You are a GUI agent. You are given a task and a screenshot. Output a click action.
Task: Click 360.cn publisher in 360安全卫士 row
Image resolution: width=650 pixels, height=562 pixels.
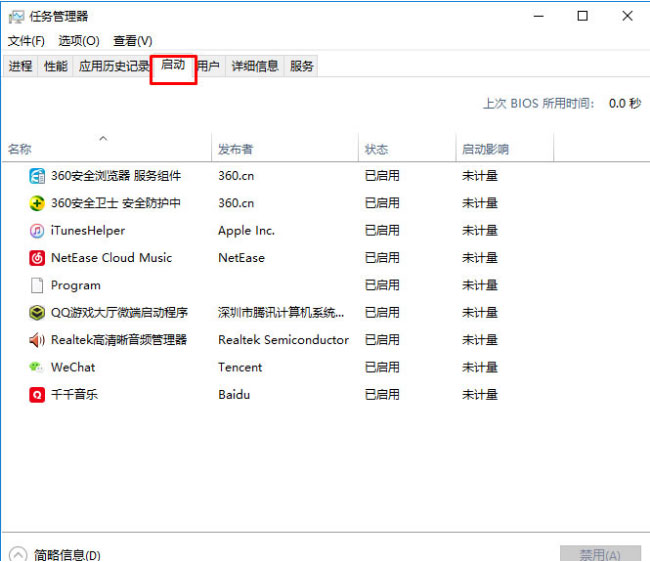coord(236,203)
